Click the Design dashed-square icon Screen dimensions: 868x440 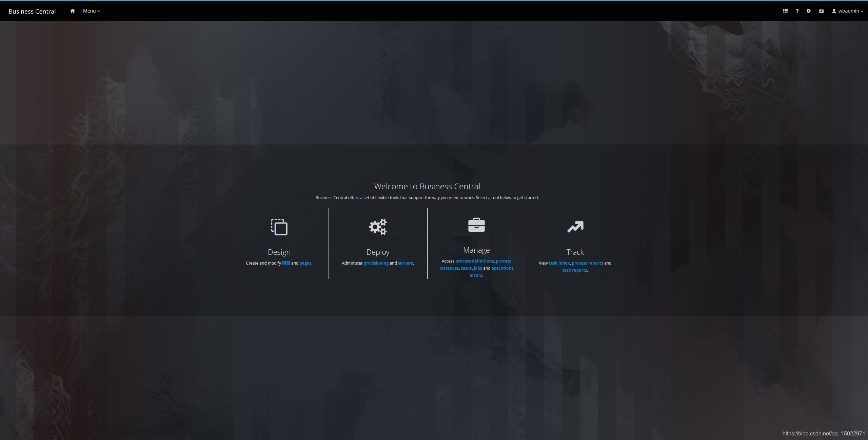coord(279,227)
